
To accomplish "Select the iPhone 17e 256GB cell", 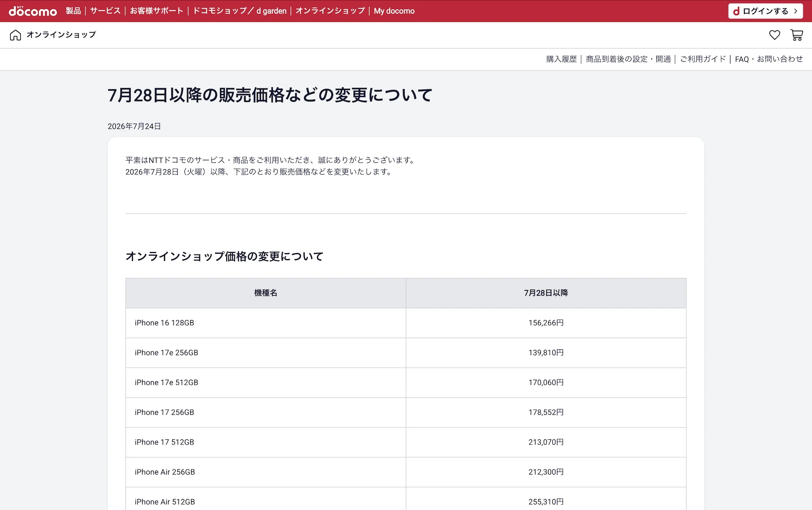I will pyautogui.click(x=266, y=353).
